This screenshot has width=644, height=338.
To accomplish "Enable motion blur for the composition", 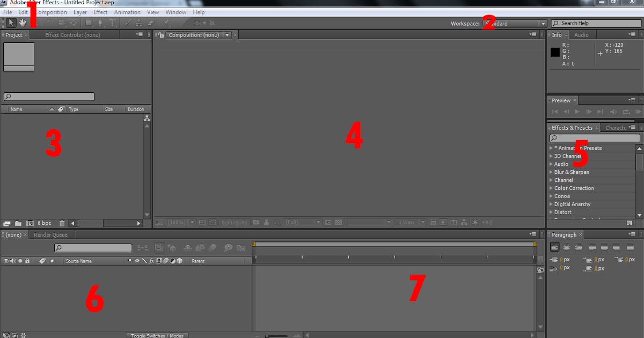I will (212, 247).
